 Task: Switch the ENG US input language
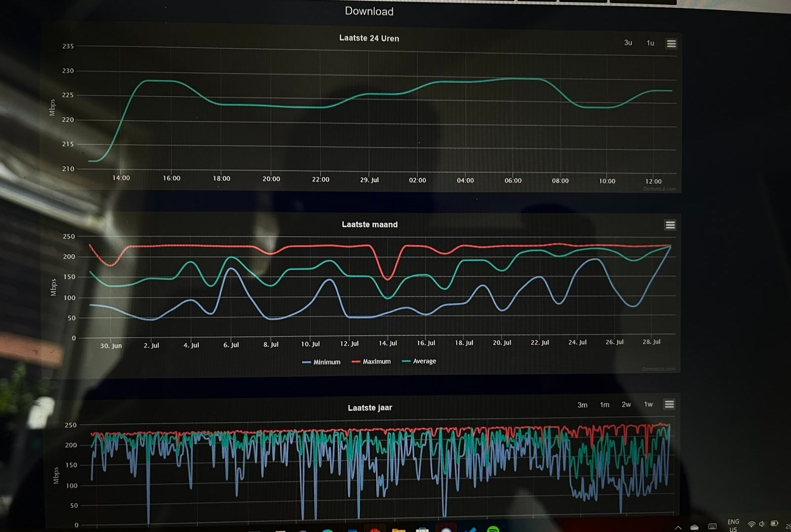pos(733,525)
